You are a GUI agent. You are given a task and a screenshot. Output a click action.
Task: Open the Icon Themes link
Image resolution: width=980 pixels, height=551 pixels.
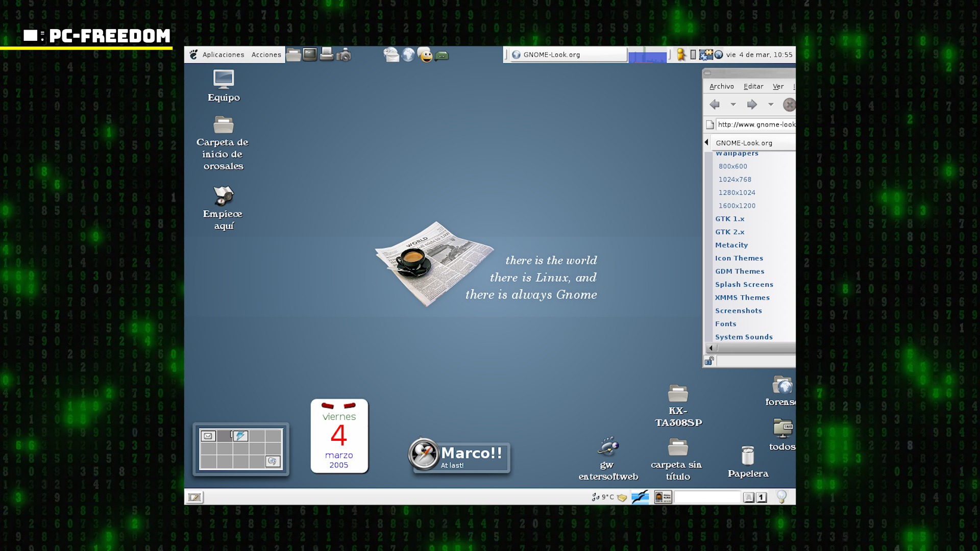pos(739,258)
